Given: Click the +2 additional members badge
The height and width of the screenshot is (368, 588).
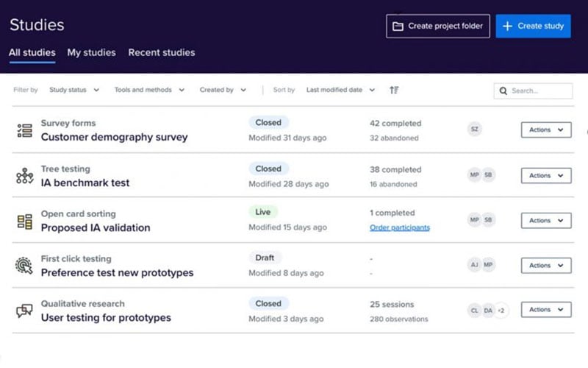Looking at the screenshot, I should pyautogui.click(x=501, y=311).
